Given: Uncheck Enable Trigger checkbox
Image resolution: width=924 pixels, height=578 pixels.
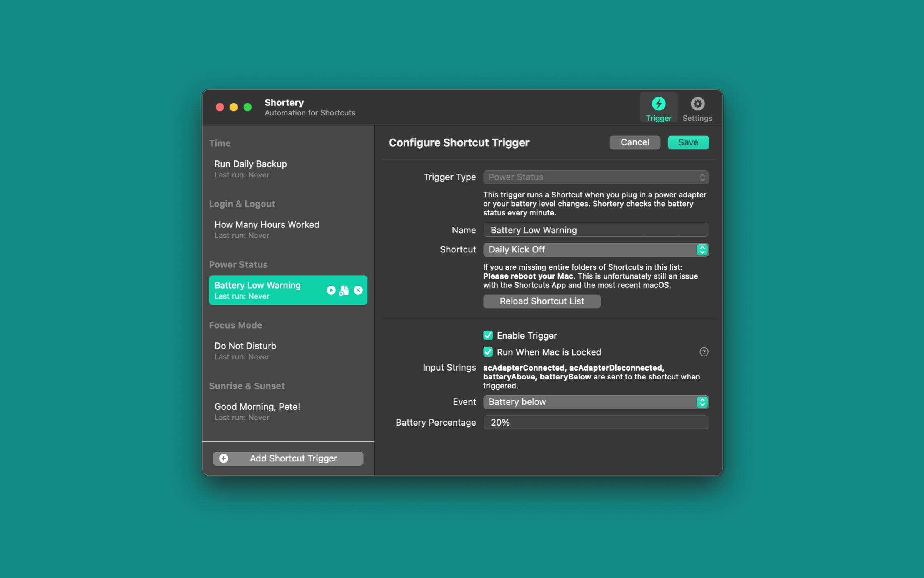Looking at the screenshot, I should pyautogui.click(x=488, y=336).
